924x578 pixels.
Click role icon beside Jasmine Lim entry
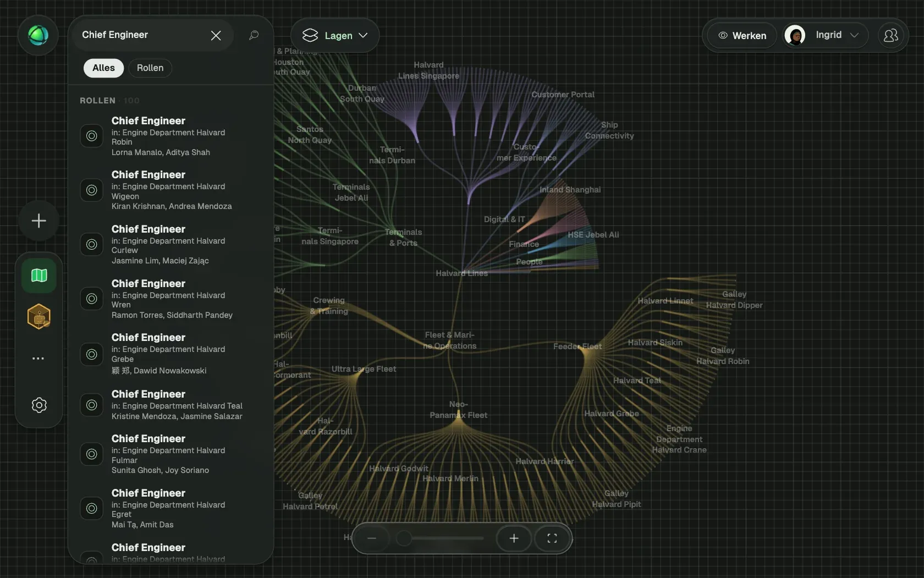92,244
